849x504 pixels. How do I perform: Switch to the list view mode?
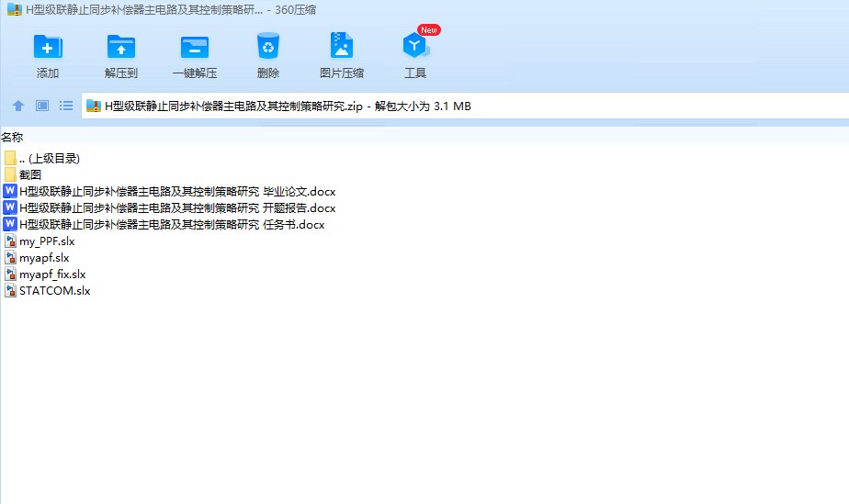click(x=66, y=106)
